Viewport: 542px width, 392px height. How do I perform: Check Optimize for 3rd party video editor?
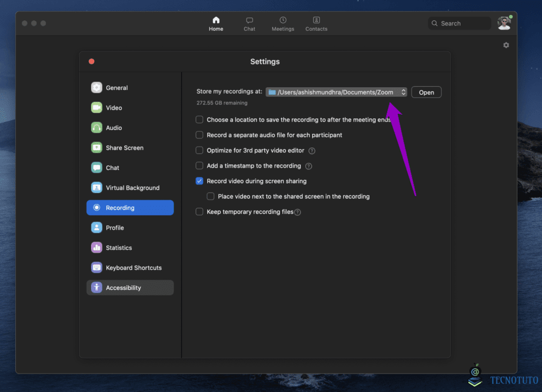[x=199, y=150]
